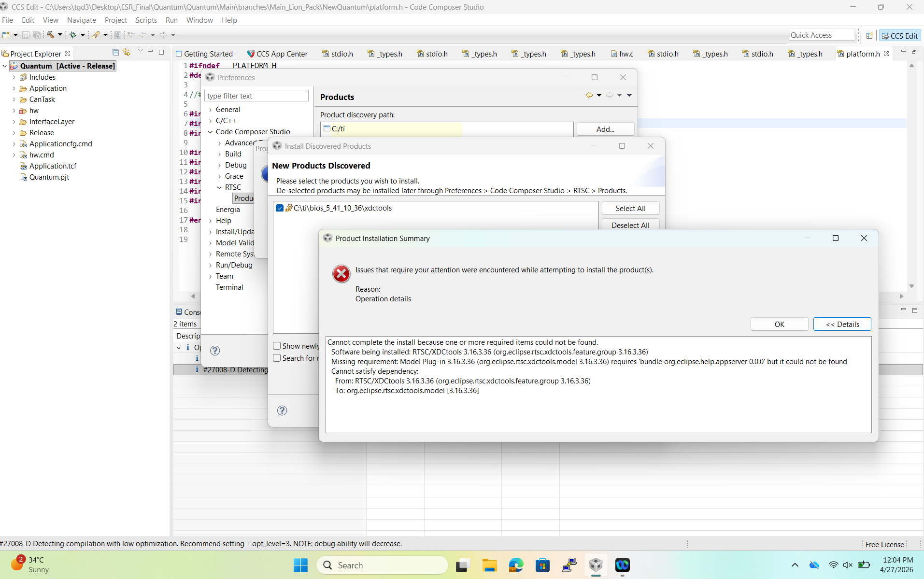The image size is (924, 579).
Task: Collapse details with the '<< Details' button
Action: pyautogui.click(x=842, y=324)
